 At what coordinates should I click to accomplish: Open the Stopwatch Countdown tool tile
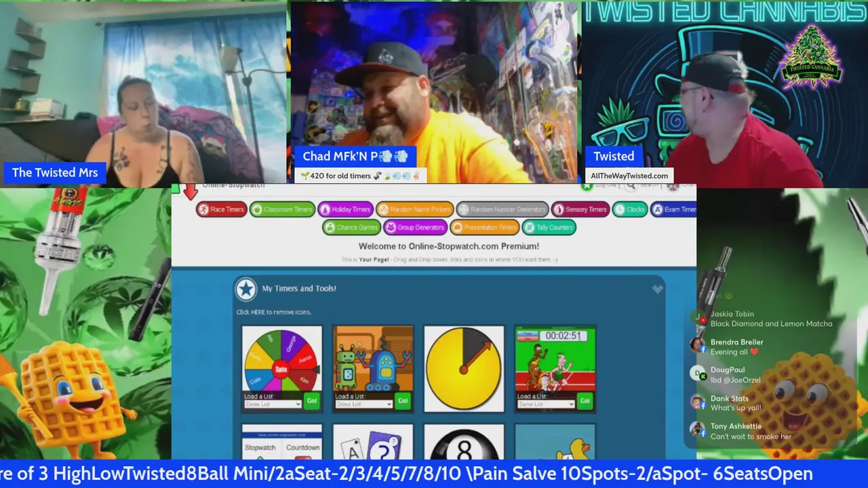point(282,442)
